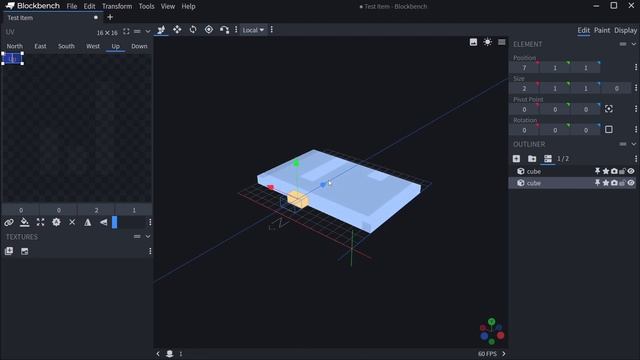Screen dimensions: 640x360
Task: Click the Size X field showing 2
Action: point(524,88)
